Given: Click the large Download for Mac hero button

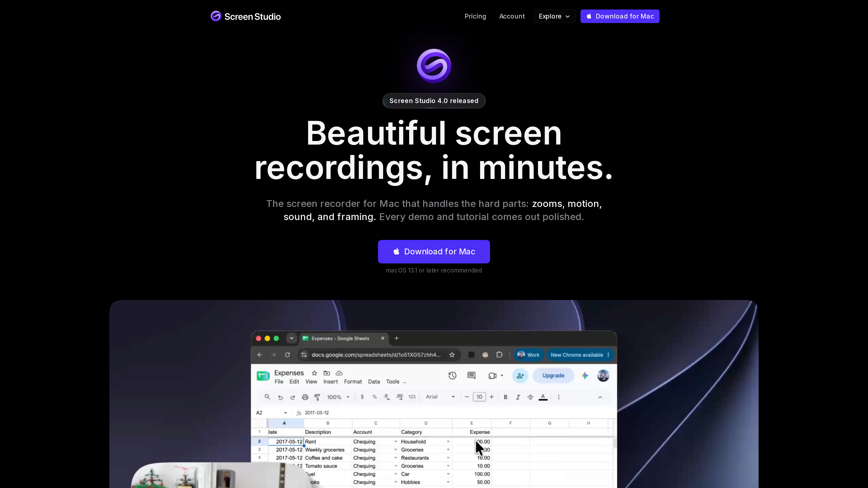Looking at the screenshot, I should pos(434,252).
